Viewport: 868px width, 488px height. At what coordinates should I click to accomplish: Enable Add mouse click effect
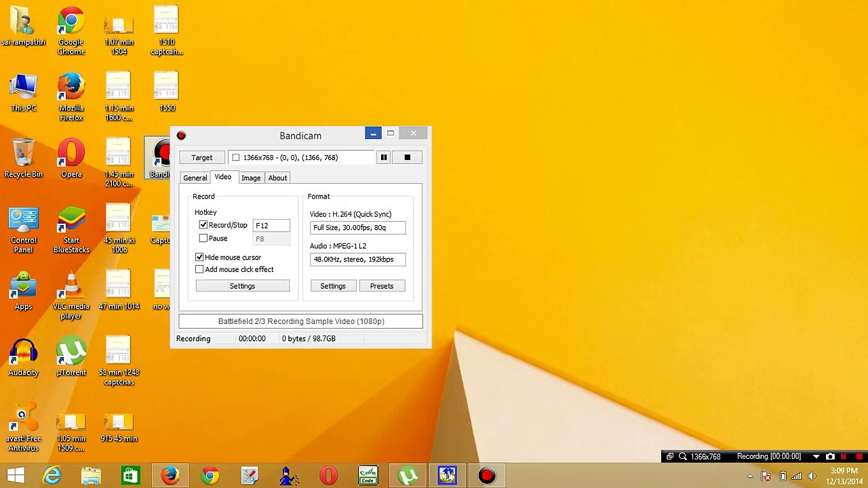pos(199,270)
